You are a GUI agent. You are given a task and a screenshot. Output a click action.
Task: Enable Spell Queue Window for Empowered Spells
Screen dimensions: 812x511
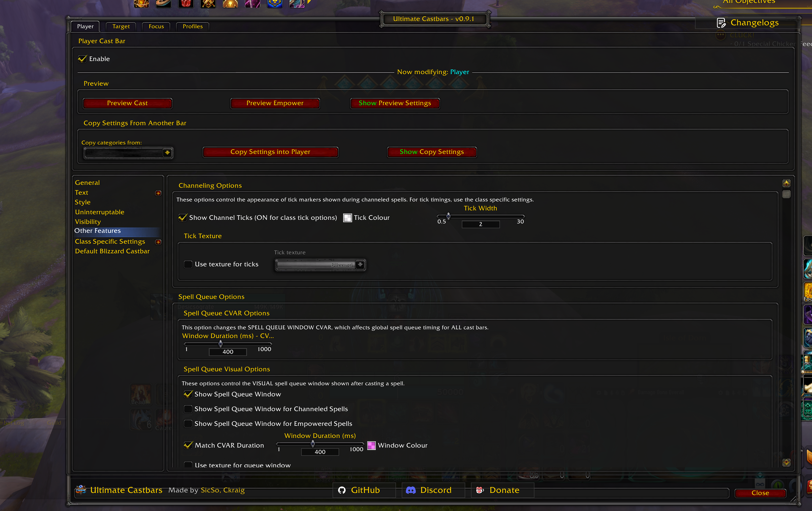click(x=188, y=424)
